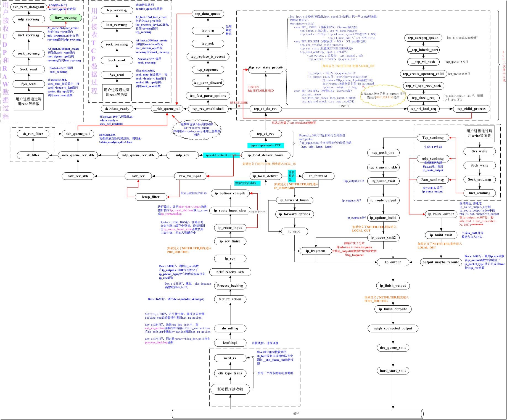Click the netif_receive_skb node

(230, 272)
